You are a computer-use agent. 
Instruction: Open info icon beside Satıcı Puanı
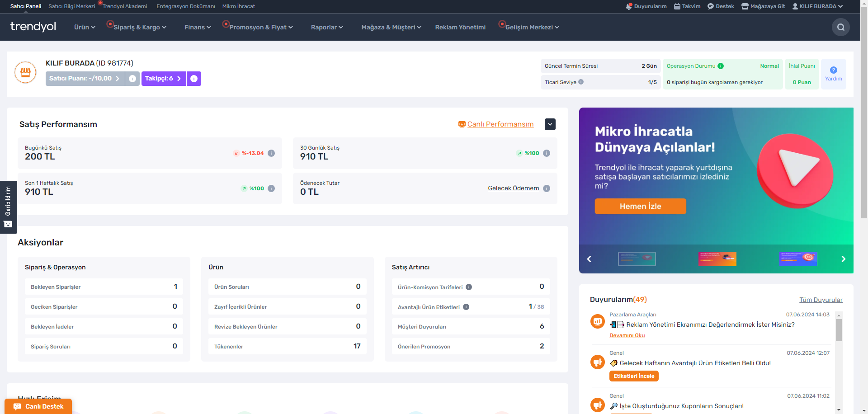[132, 79]
